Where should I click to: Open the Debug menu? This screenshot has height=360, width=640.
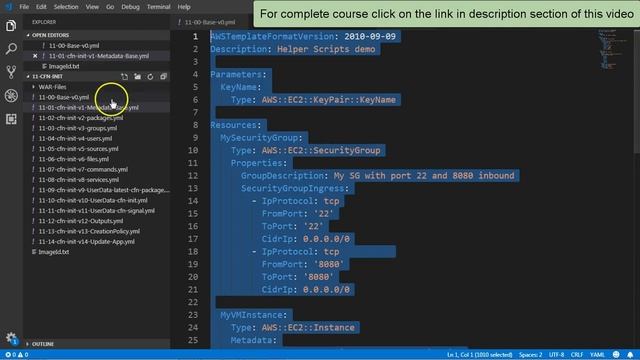click(x=130, y=7)
